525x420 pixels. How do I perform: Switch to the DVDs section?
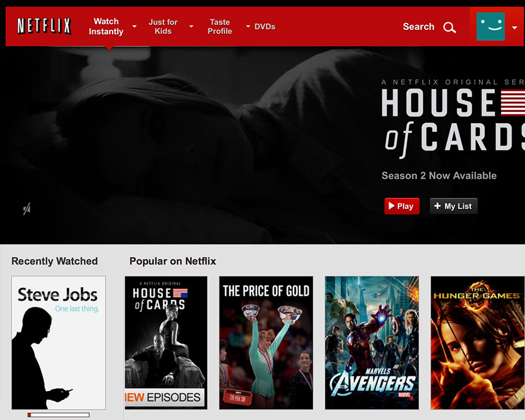(x=265, y=27)
